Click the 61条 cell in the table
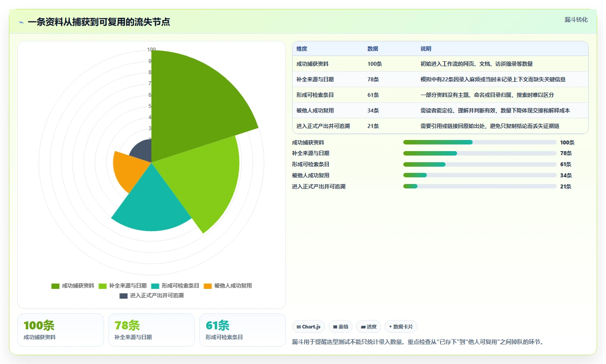 click(373, 95)
